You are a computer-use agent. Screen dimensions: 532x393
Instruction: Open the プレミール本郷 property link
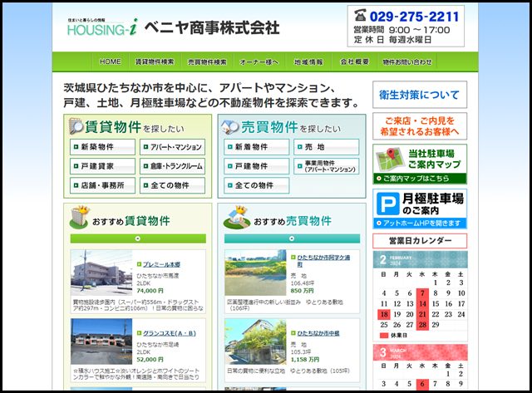click(x=161, y=264)
